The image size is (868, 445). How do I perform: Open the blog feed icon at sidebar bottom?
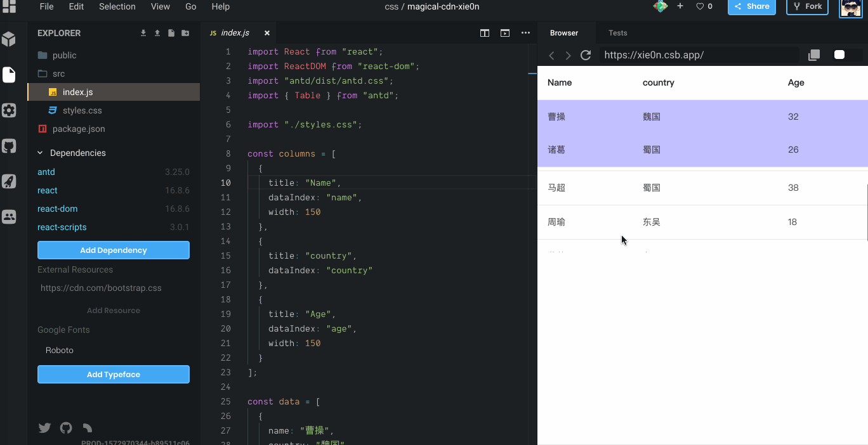[88, 428]
